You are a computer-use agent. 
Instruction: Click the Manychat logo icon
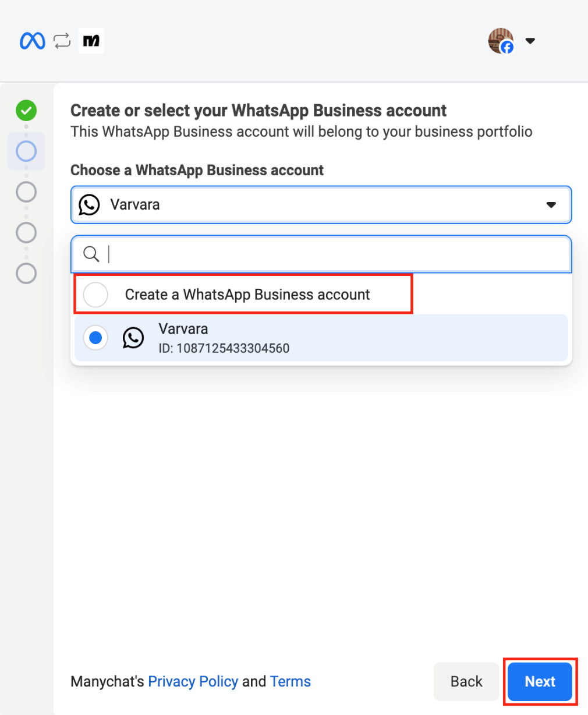91,41
